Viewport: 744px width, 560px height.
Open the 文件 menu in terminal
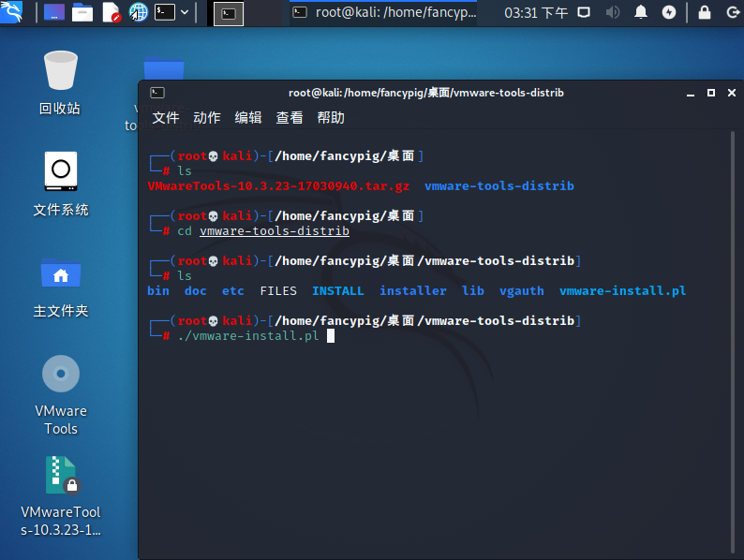(166, 117)
